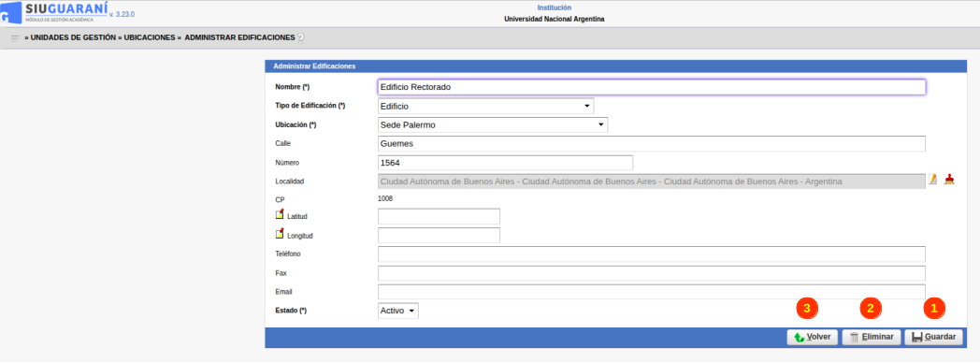Screen dimensions: 980x363
Task: Click the Institución link in header
Action: coord(554,8)
